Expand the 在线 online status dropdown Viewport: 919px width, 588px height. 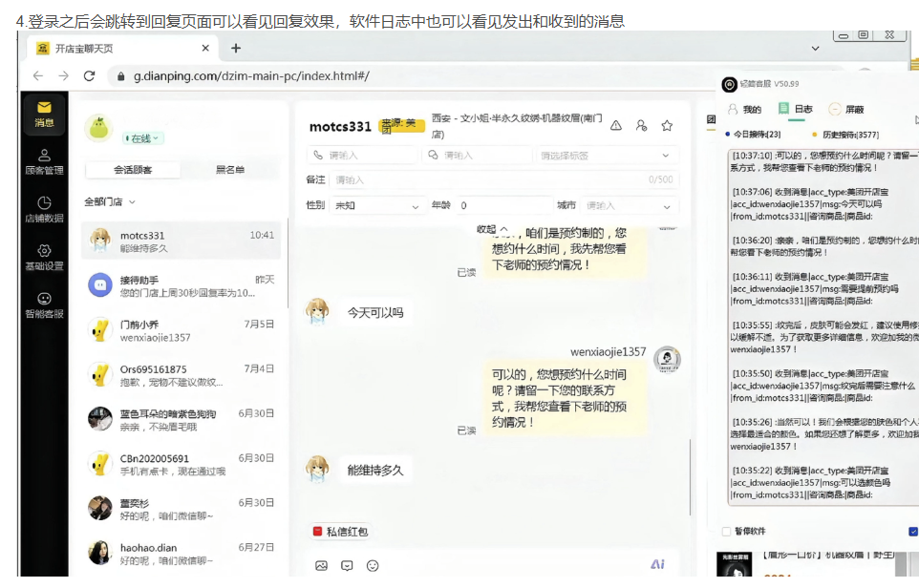(x=143, y=138)
